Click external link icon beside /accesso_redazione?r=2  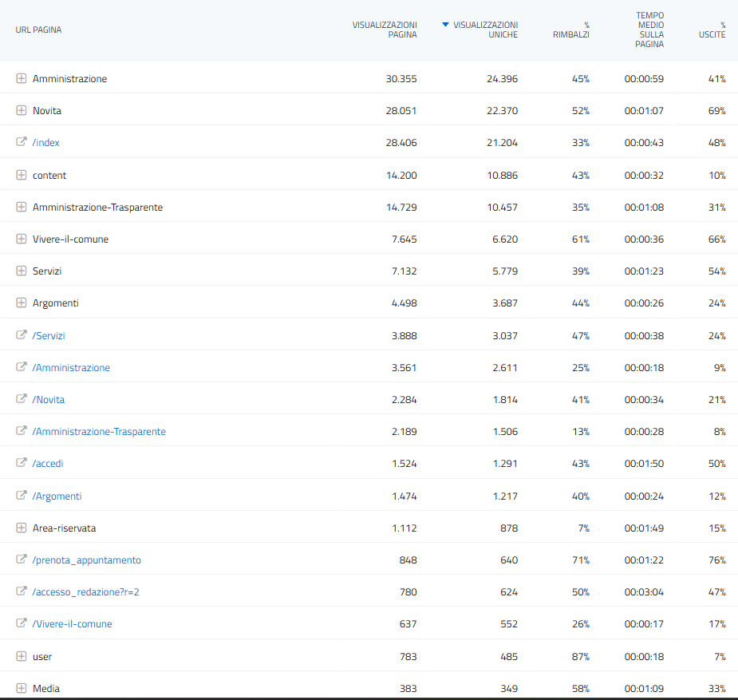click(22, 591)
